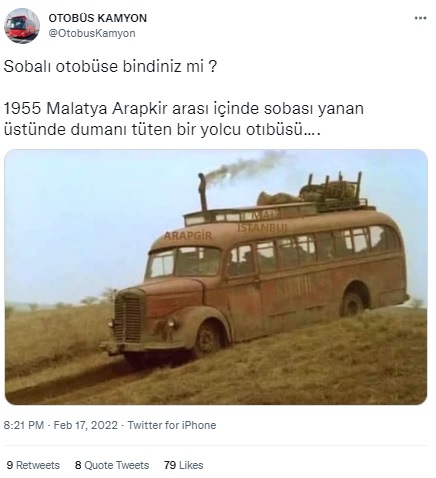This screenshot has height=478, width=436.
Task: Click the "Sobalı otobüse bindiniz mi ?" text
Action: pos(110,67)
